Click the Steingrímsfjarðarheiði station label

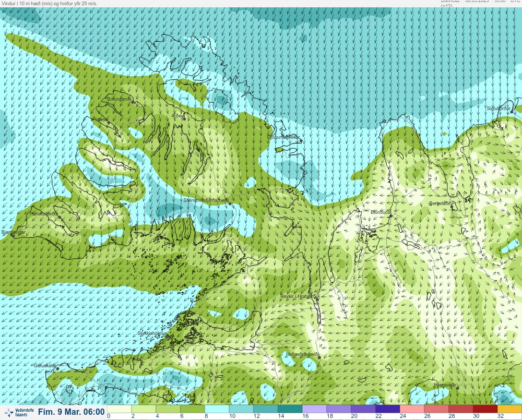[x=206, y=200]
